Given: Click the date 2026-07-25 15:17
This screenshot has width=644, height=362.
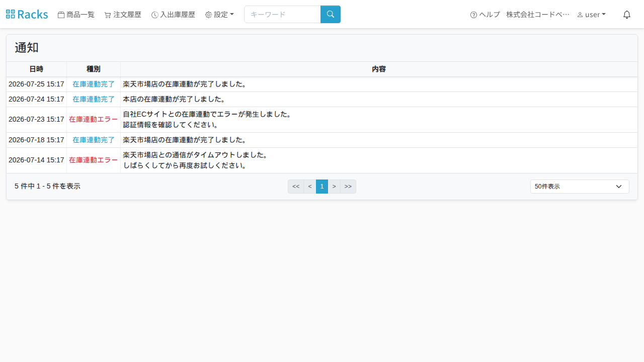Looking at the screenshot, I should [36, 84].
